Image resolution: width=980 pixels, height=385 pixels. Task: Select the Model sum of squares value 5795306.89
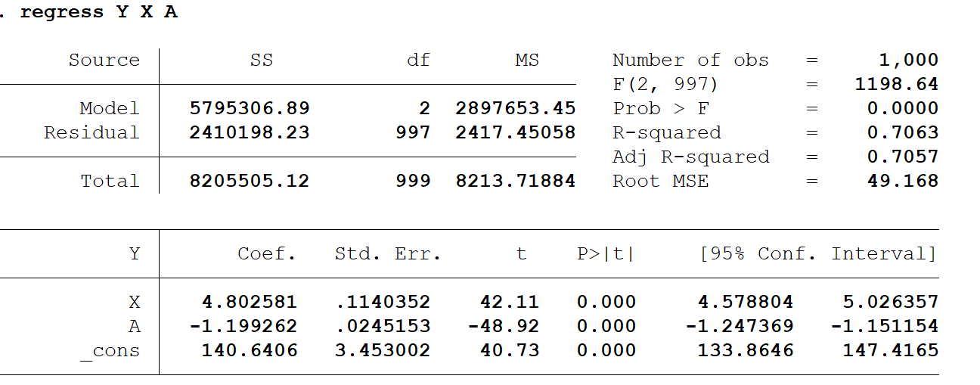pyautogui.click(x=249, y=108)
